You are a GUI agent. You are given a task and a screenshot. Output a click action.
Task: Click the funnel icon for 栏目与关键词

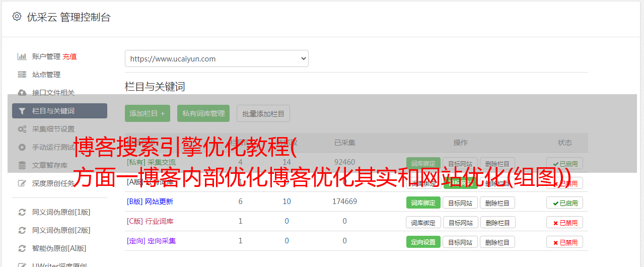tap(22, 111)
